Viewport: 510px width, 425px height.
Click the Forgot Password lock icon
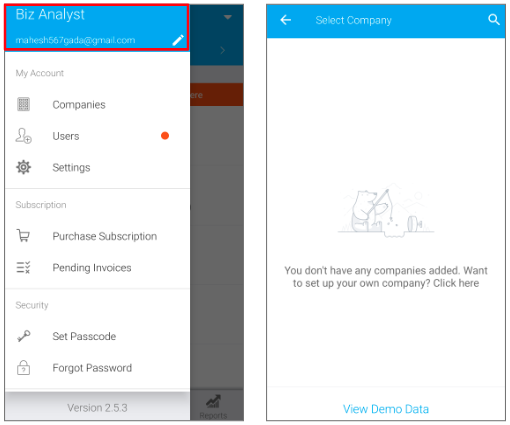(x=23, y=367)
